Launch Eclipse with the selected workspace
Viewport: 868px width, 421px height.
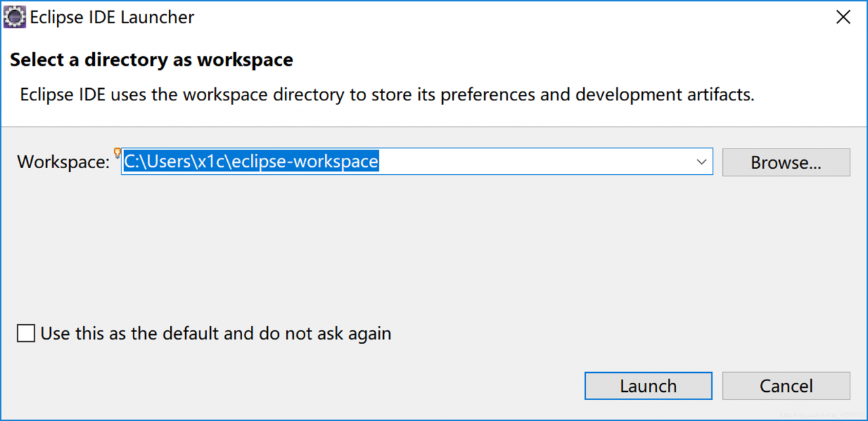tap(648, 386)
